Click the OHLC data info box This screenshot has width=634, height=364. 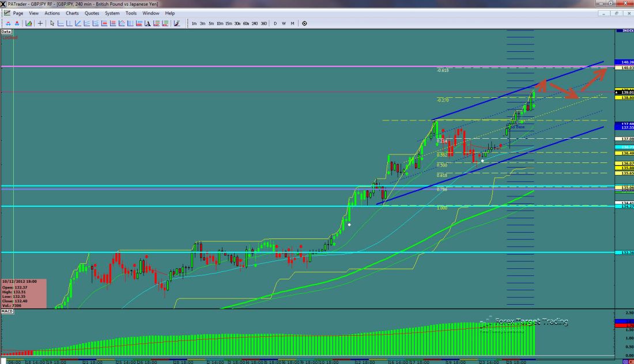(x=23, y=291)
